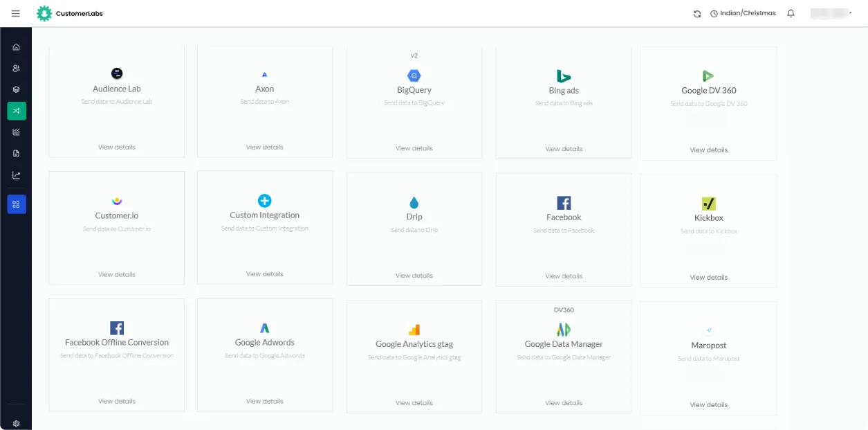868x430 pixels.
Task: Click the Facebook card logo icon
Action: coord(564,203)
